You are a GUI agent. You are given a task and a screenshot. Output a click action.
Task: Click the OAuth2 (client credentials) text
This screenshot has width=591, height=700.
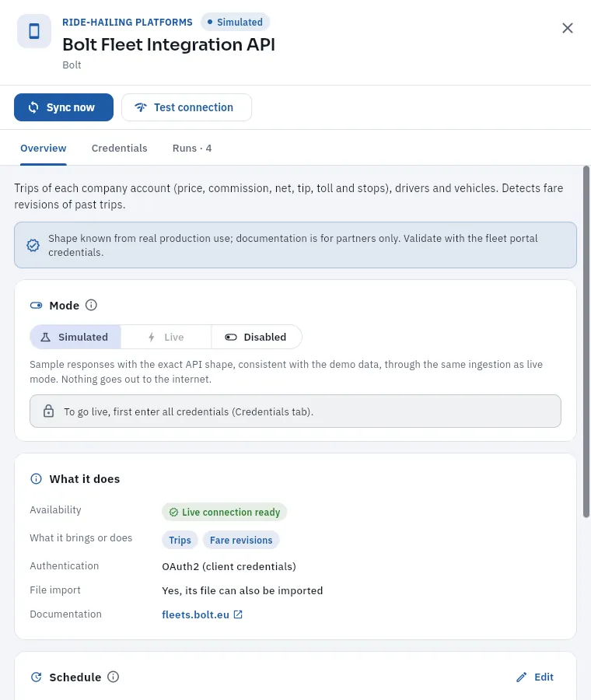click(229, 566)
